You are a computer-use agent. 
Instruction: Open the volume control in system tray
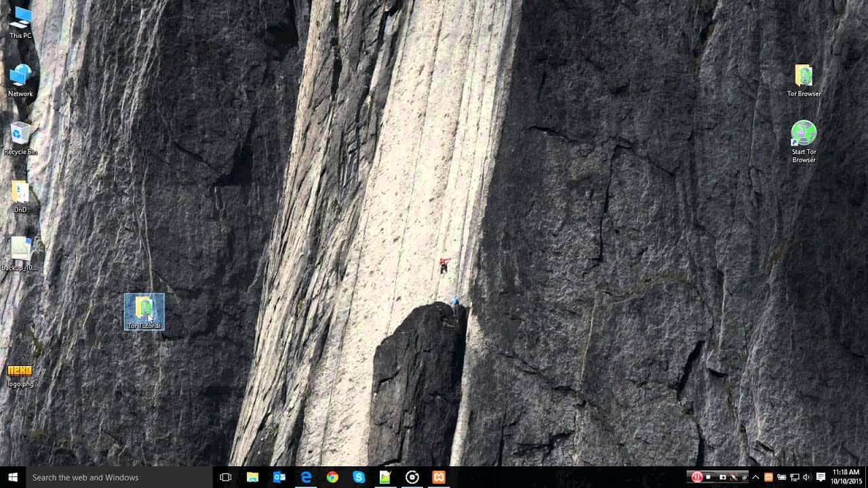coord(806,477)
